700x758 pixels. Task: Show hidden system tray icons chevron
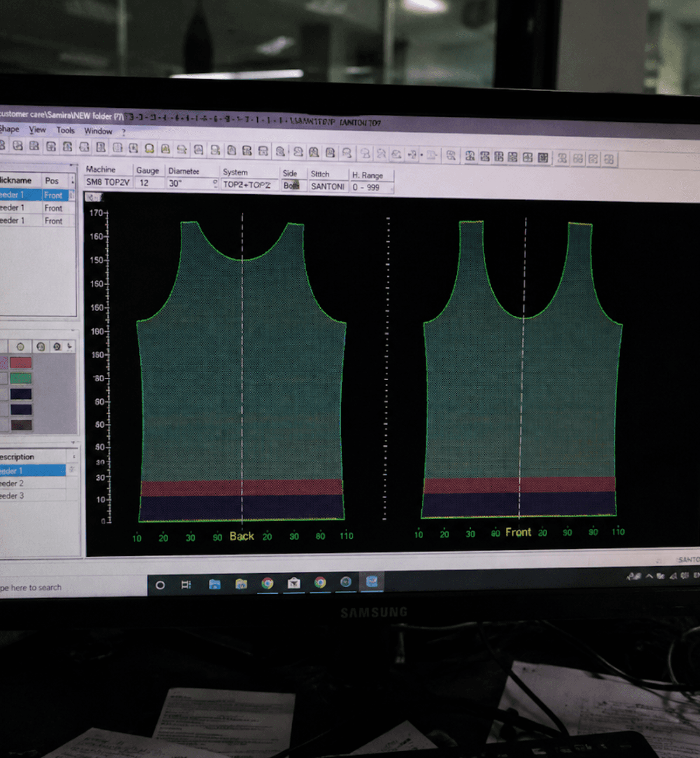pyautogui.click(x=649, y=575)
